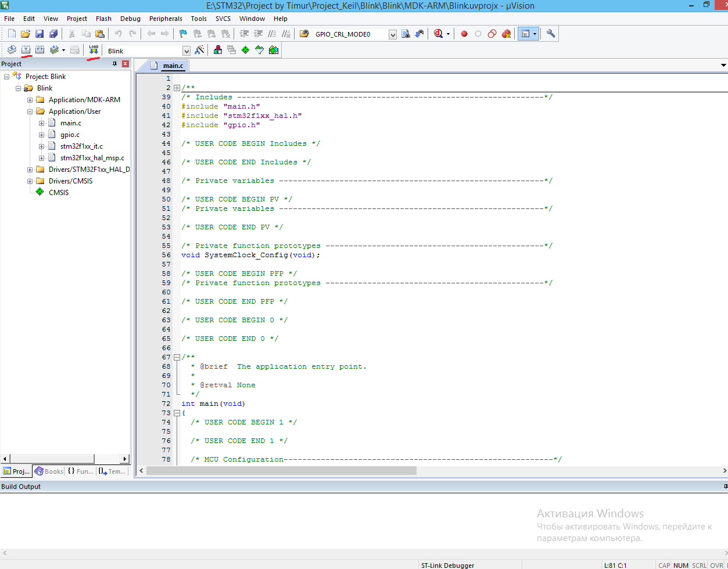Viewport: 728px width, 569px height.
Task: Click the Build target icon
Action: pyautogui.click(x=26, y=50)
